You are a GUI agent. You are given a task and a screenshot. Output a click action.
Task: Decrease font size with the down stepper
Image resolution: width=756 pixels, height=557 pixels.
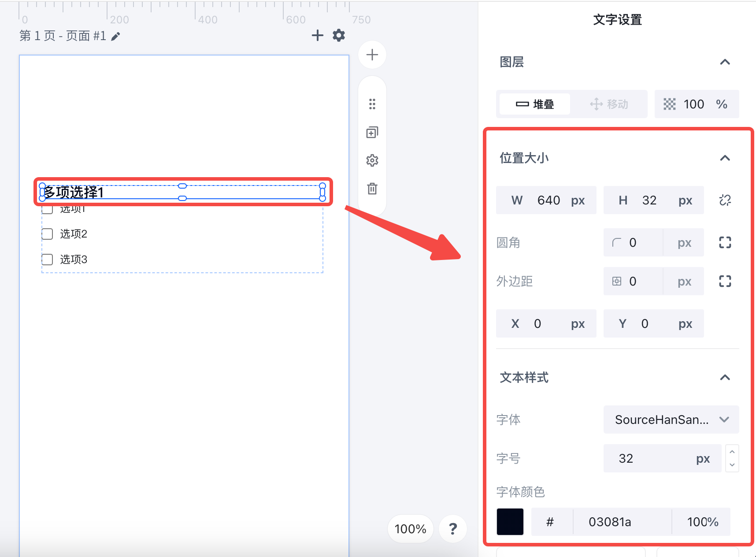(732, 465)
